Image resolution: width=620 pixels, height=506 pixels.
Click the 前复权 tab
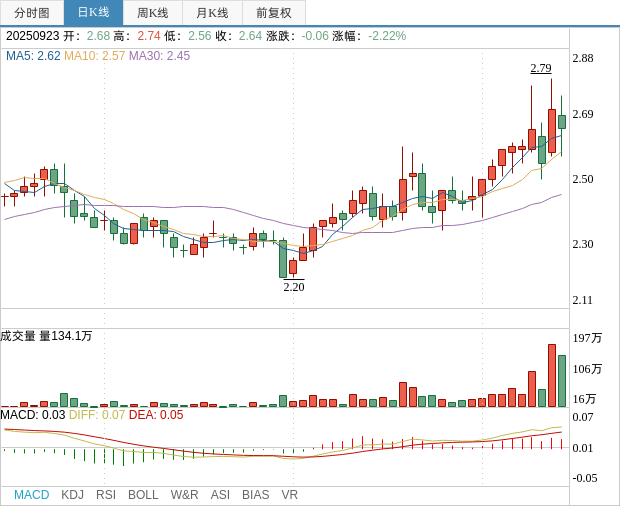[x=274, y=13]
